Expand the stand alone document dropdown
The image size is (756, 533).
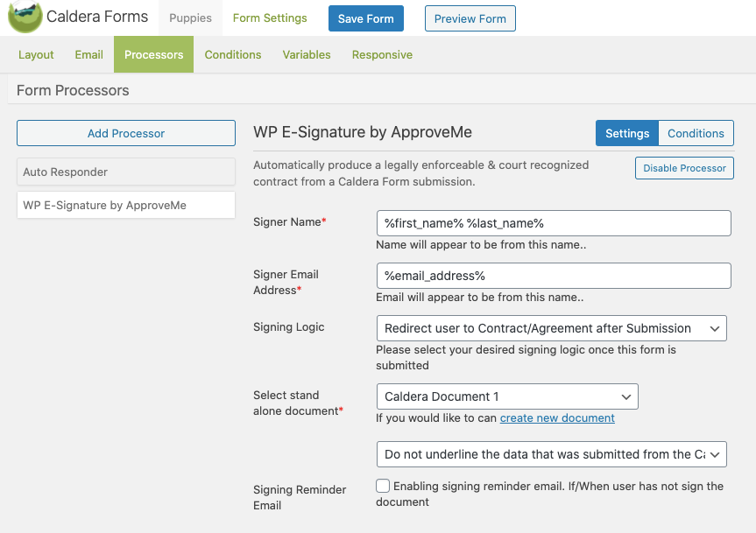click(x=506, y=396)
